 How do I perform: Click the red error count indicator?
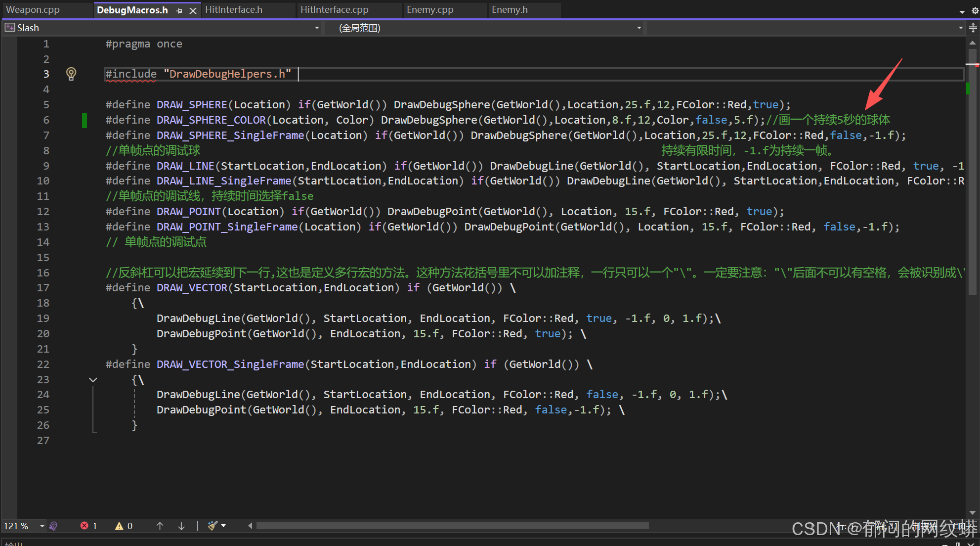pyautogui.click(x=88, y=526)
